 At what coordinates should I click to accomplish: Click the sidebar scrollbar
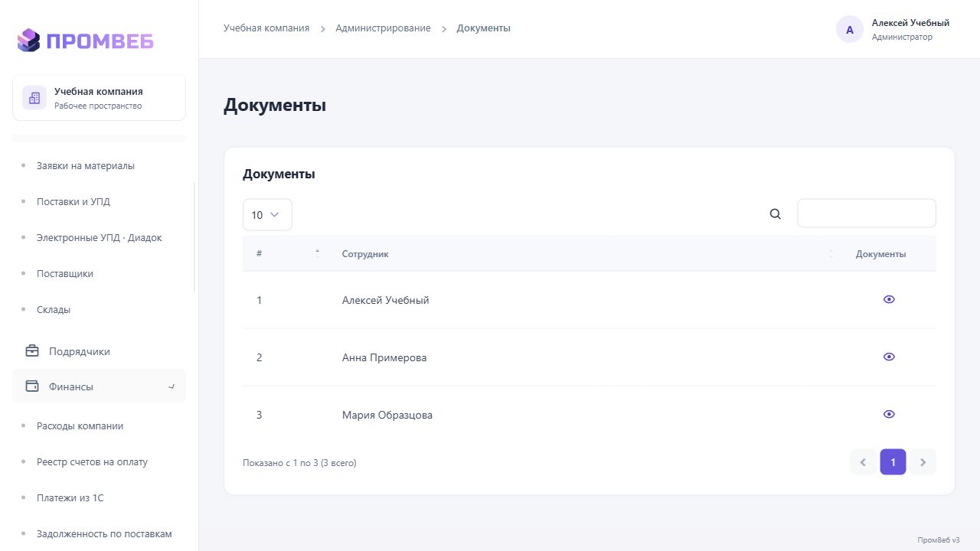point(194,237)
